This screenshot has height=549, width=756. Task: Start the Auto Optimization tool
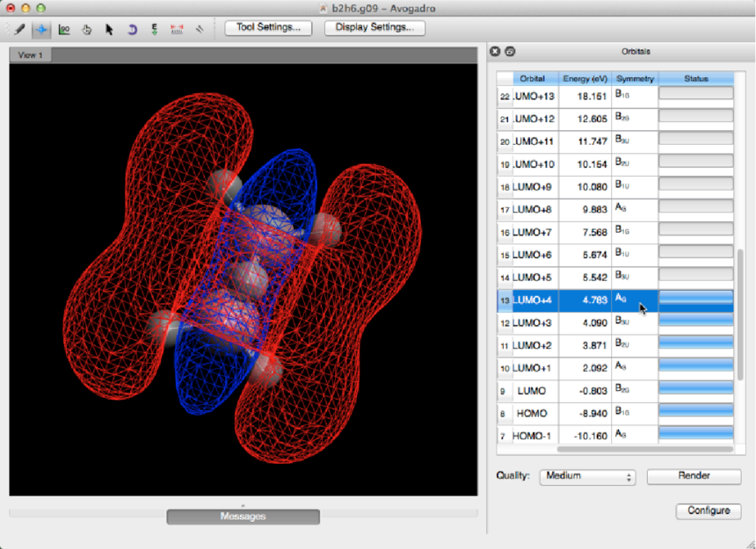click(x=155, y=29)
